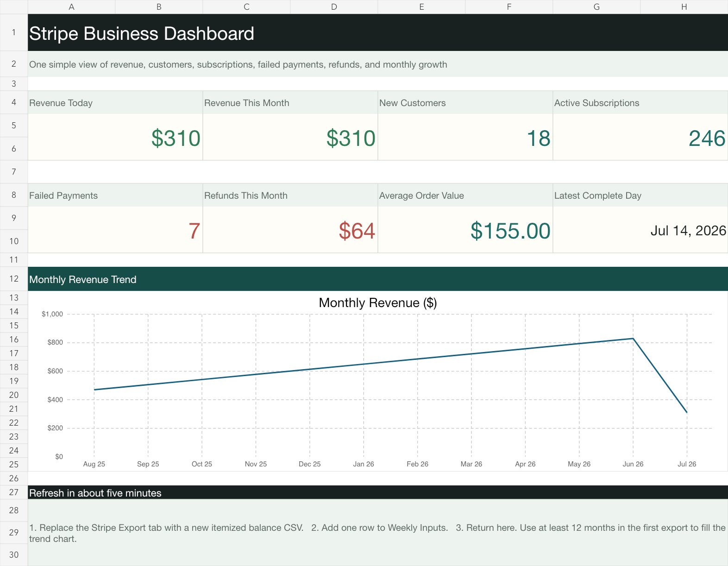This screenshot has width=728, height=566.
Task: Select row 30 header
Action: pos(14,555)
